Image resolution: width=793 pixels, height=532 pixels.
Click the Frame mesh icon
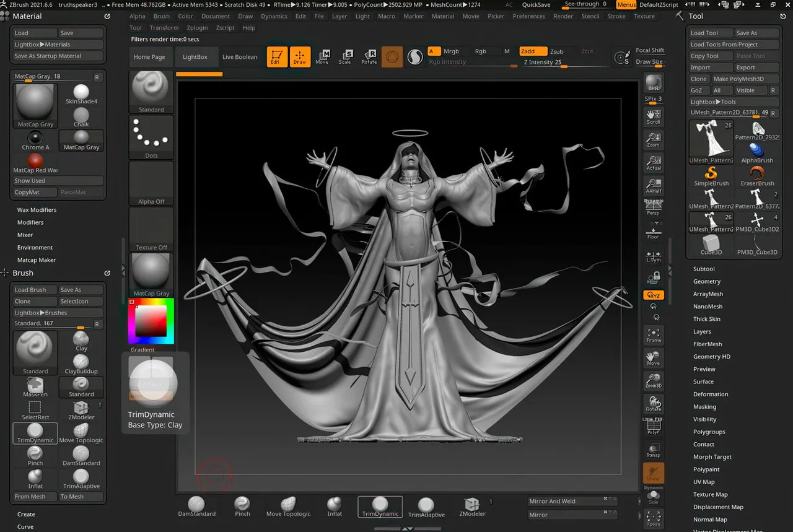pos(654,334)
